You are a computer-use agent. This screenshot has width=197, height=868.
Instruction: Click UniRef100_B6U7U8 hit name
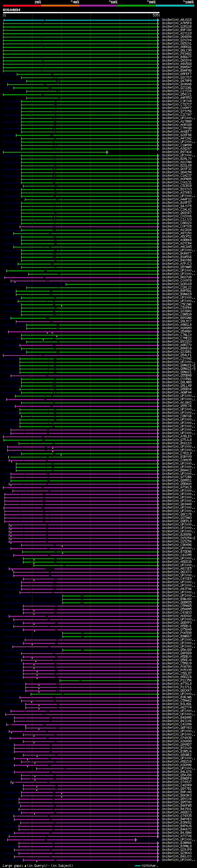pyautogui.click(x=177, y=277)
